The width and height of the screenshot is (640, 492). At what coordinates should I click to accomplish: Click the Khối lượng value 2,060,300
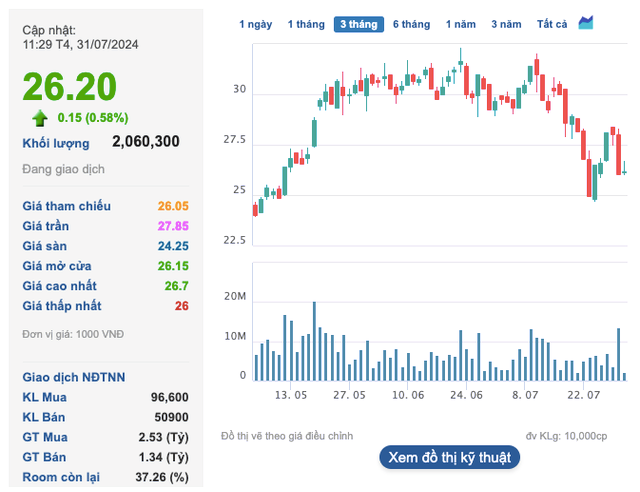pyautogui.click(x=146, y=142)
